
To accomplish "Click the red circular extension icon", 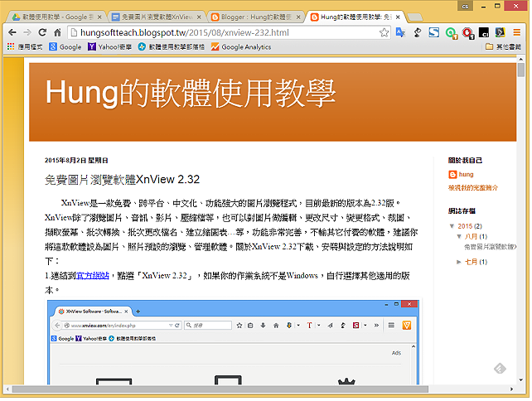I will 467,33.
